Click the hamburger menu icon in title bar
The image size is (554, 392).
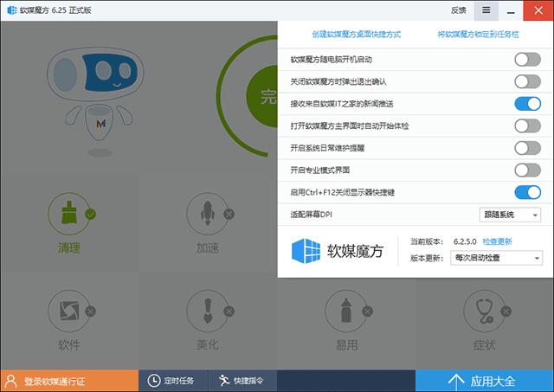tap(486, 10)
